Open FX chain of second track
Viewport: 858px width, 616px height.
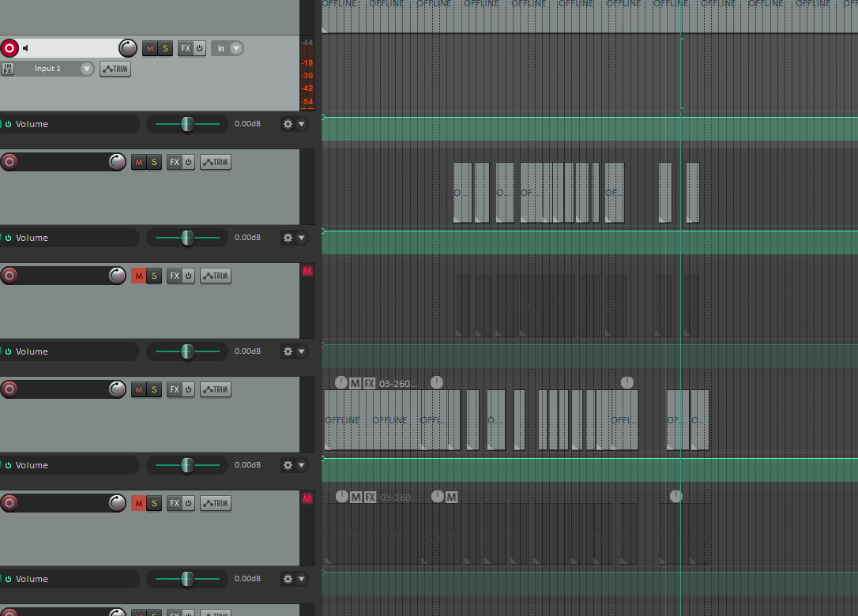pyautogui.click(x=175, y=162)
